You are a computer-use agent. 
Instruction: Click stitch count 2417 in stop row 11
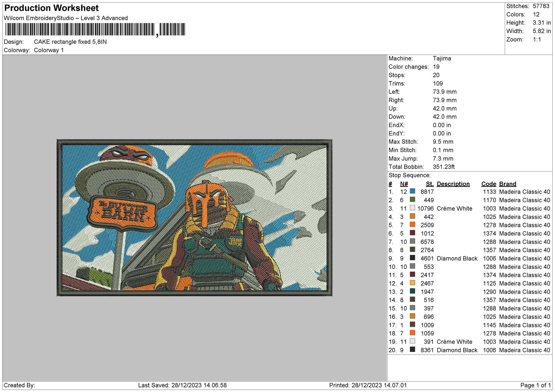coord(427,275)
